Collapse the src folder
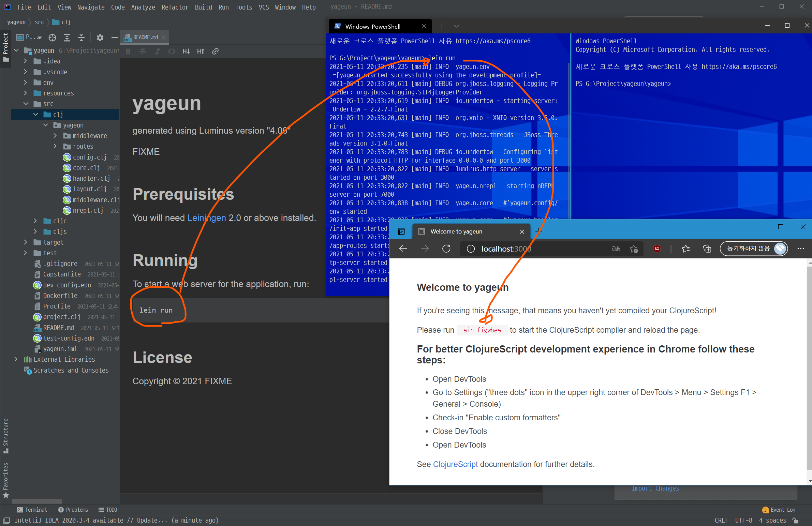The height and width of the screenshot is (526, 812). tap(26, 104)
